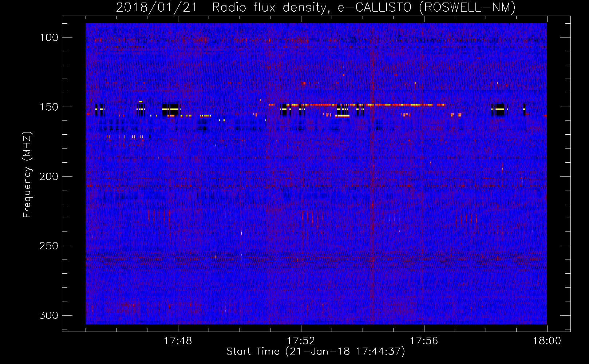
Task: Click the Start Time axis label
Action: pyautogui.click(x=316, y=352)
